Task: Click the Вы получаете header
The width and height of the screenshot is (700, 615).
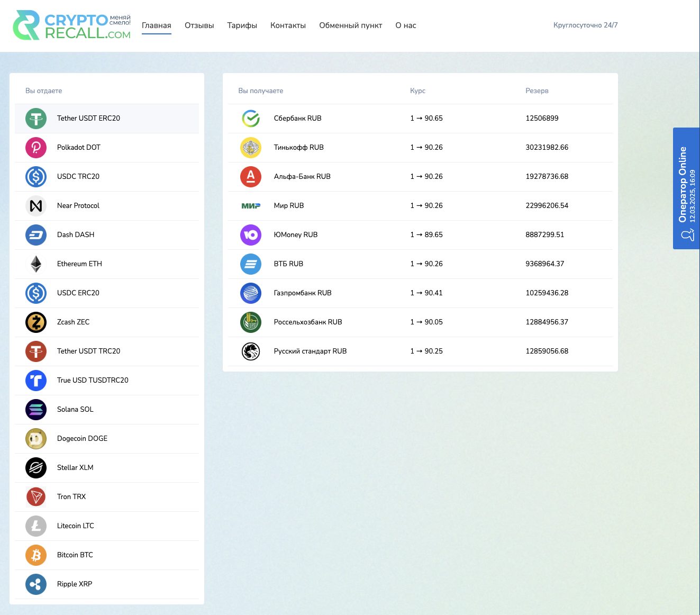Action: 261,91
